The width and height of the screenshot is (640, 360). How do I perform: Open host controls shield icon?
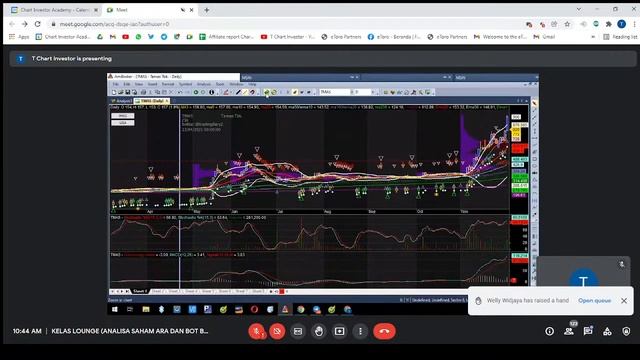pos(627,331)
